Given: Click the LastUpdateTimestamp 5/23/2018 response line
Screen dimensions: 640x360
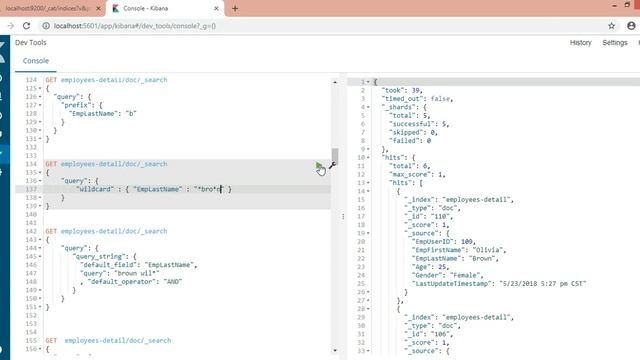Looking at the screenshot, I should tap(499, 284).
